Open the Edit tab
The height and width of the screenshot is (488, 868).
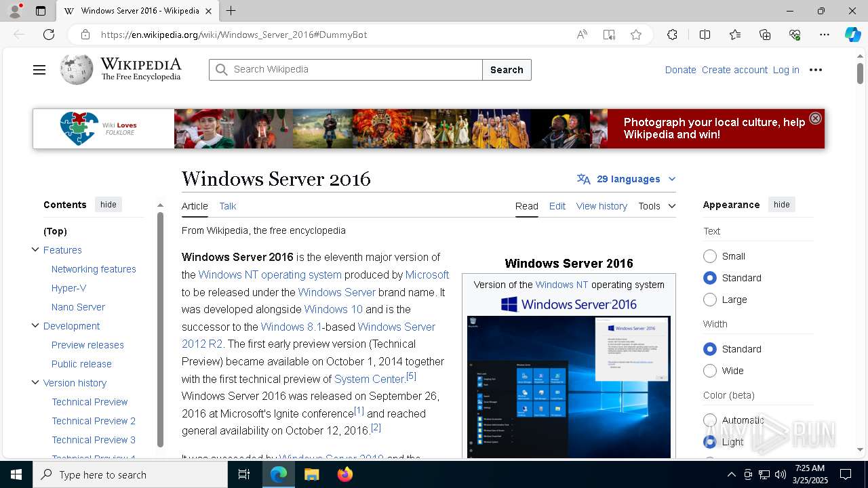(x=557, y=206)
